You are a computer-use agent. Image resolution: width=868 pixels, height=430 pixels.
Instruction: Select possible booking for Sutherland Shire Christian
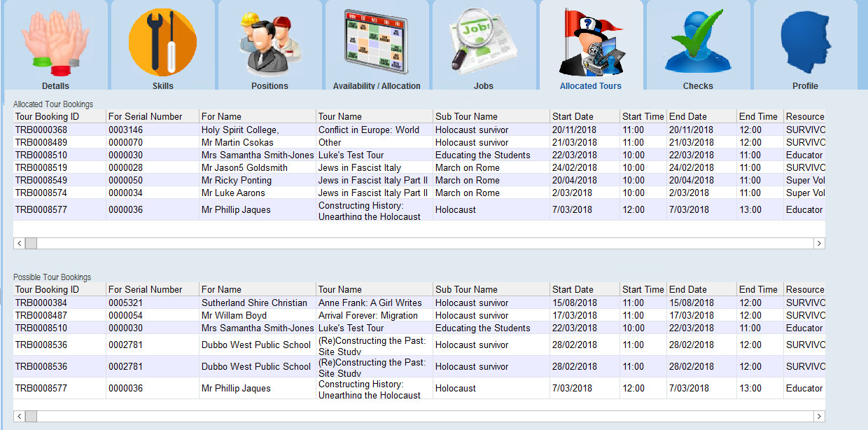254,303
